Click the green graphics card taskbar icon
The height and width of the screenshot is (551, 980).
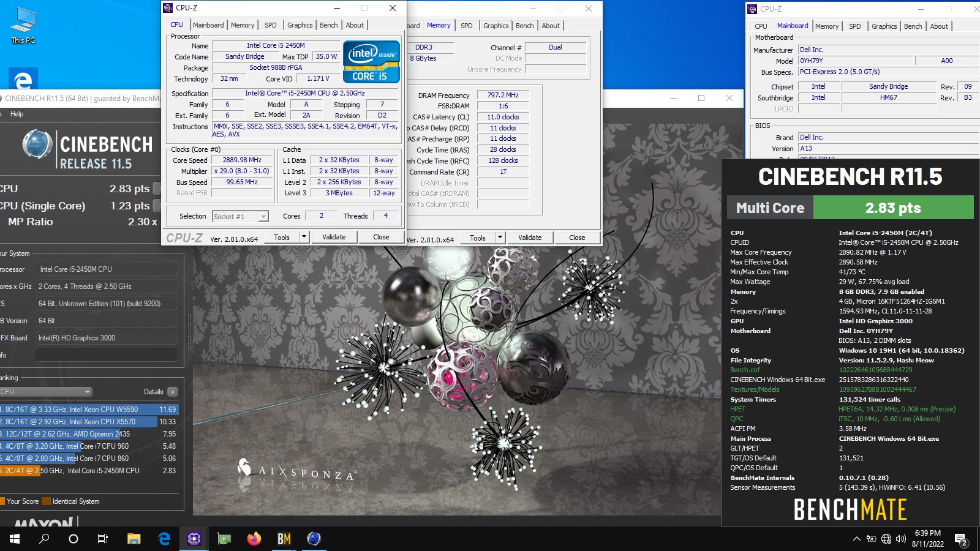(224, 539)
